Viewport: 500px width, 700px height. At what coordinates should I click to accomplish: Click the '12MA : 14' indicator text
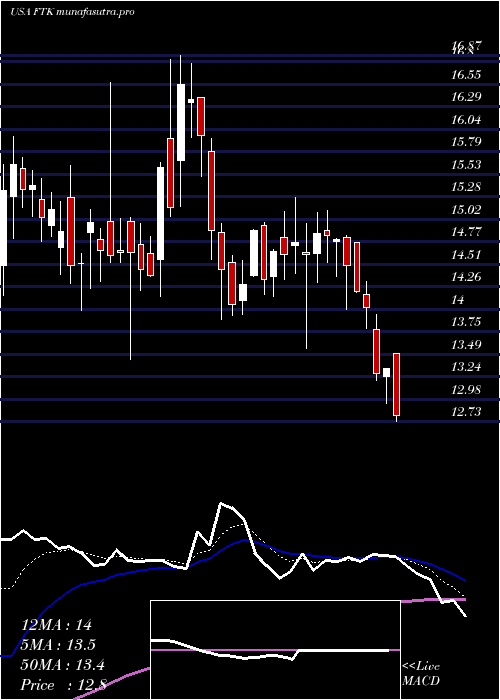[56, 625]
